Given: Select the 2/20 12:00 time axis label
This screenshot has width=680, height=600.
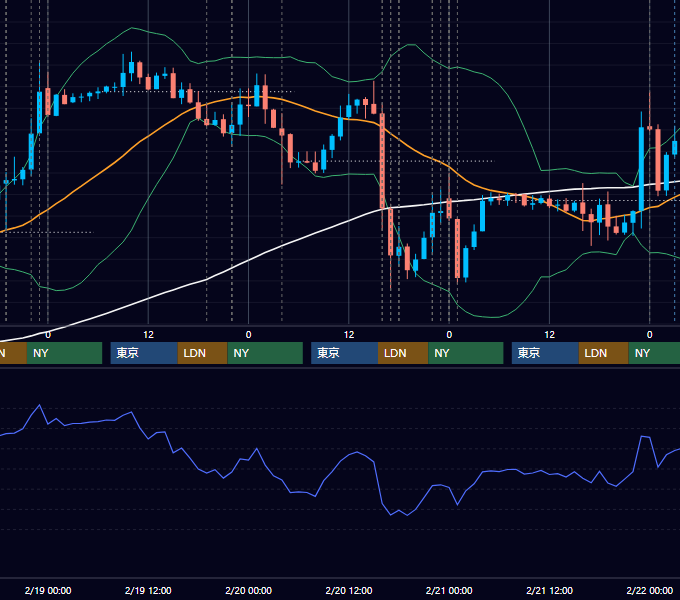Looking at the screenshot, I should pyautogui.click(x=349, y=590).
